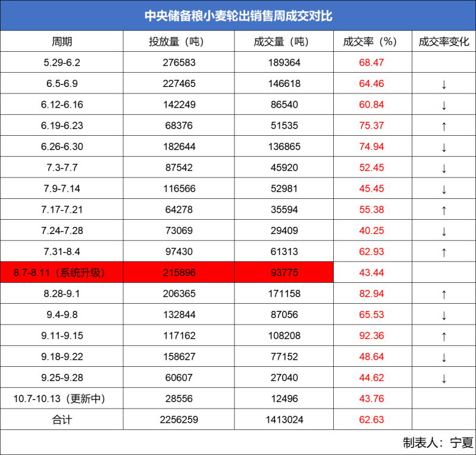The height and width of the screenshot is (455, 476).
Task: Click the down arrow in the 6.5-6.9 row
Action: click(x=444, y=84)
